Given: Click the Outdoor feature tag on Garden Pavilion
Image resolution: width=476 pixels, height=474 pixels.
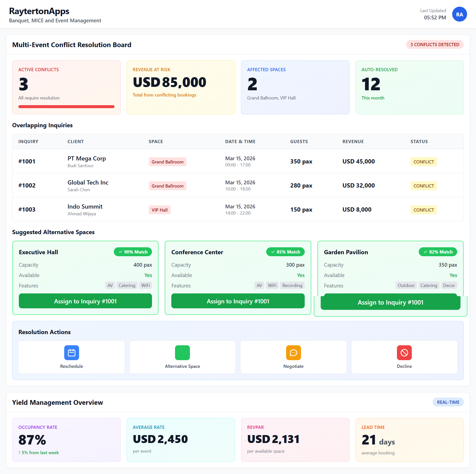Looking at the screenshot, I should click(x=406, y=285).
